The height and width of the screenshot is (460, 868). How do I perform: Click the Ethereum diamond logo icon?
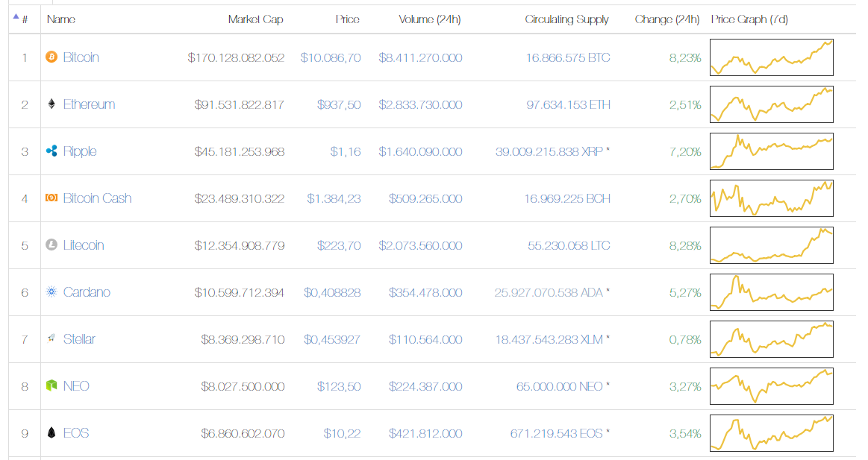pyautogui.click(x=51, y=104)
